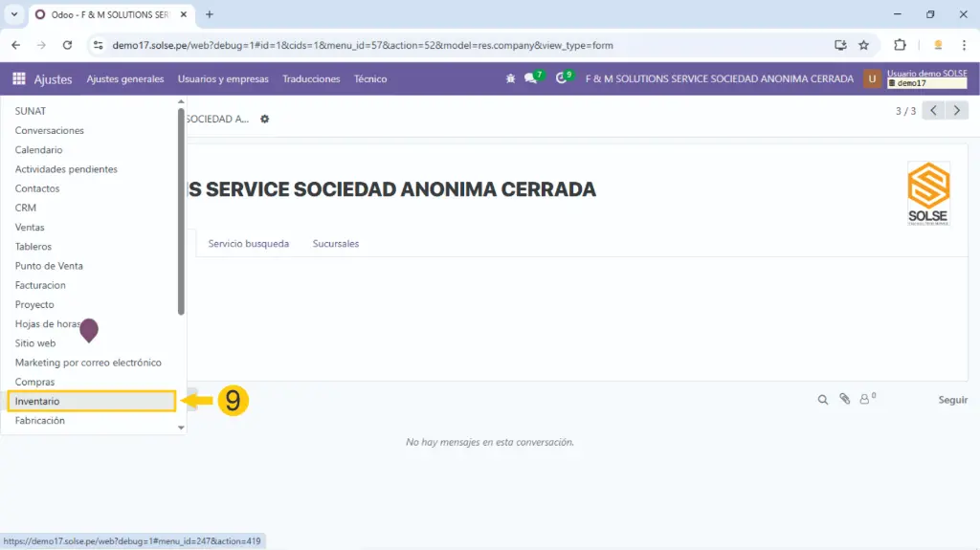The width and height of the screenshot is (980, 550).
Task: Select Punto de Venta in apps list
Action: [49, 266]
